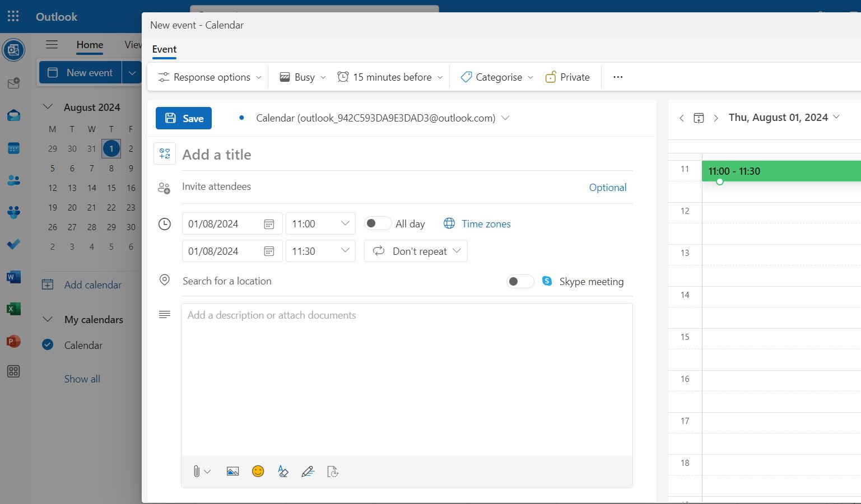861x504 pixels.
Task: Select the Event tab
Action: coord(164,49)
